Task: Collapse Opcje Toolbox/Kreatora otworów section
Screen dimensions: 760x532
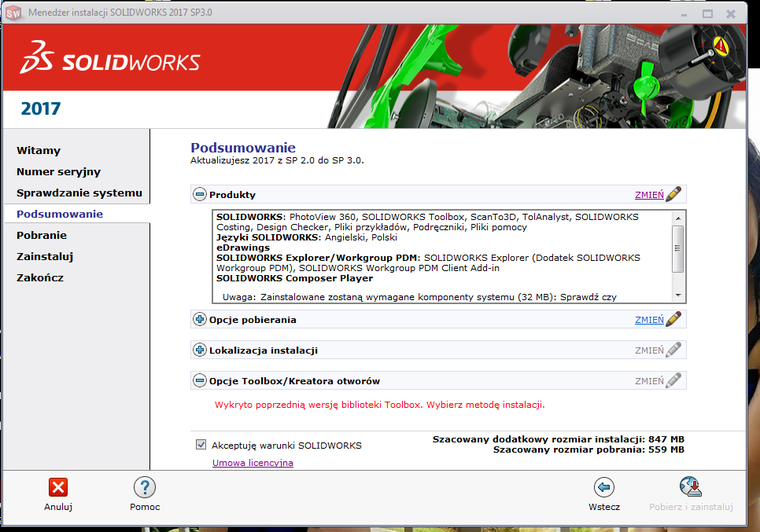Action: [200, 380]
